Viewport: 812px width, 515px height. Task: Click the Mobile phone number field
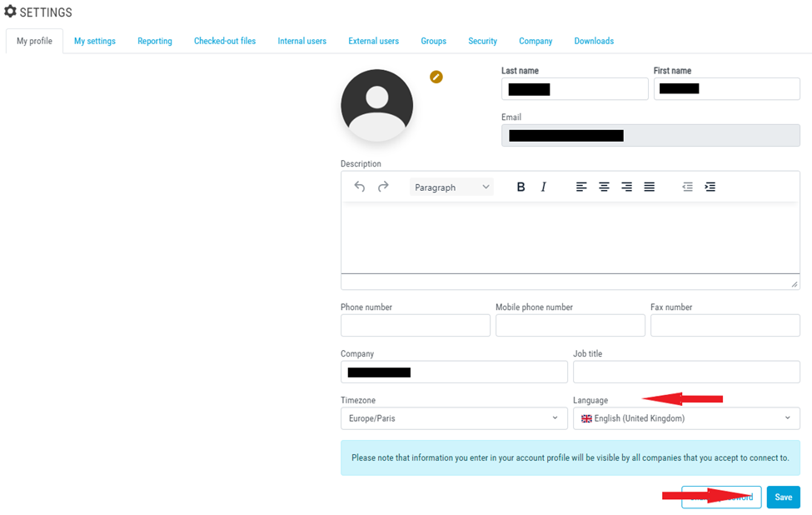tap(570, 325)
